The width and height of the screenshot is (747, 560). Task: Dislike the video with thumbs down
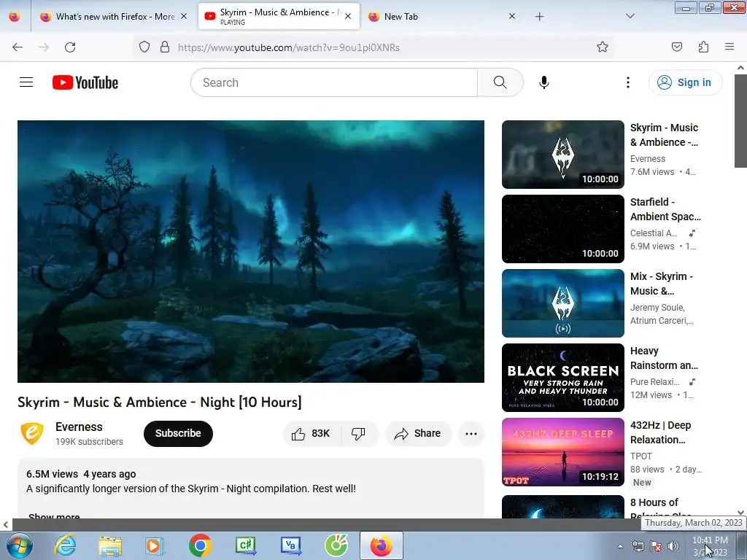click(358, 433)
